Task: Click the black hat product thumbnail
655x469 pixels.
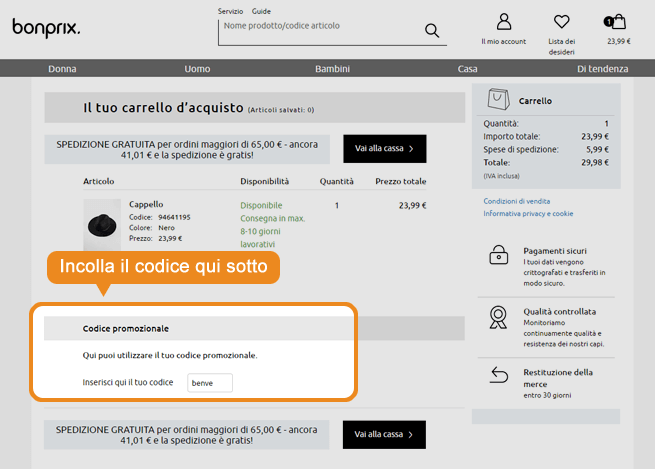Action: (x=102, y=223)
